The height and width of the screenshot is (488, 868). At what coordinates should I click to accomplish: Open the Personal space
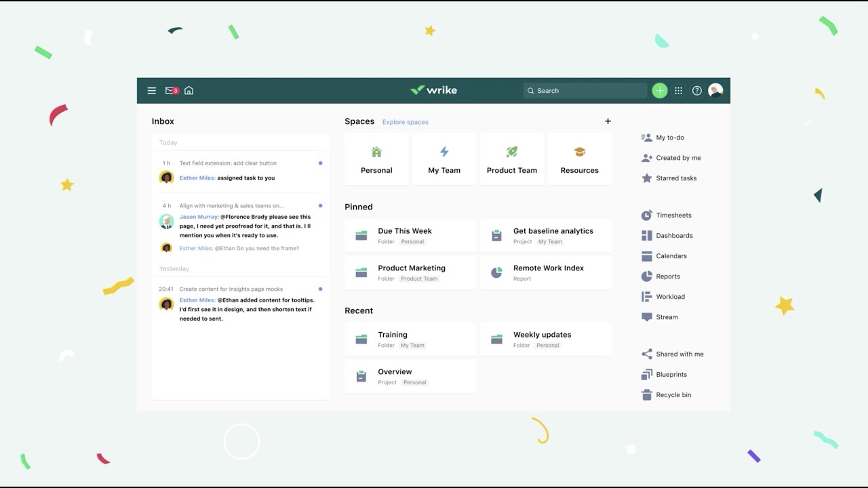click(x=376, y=159)
